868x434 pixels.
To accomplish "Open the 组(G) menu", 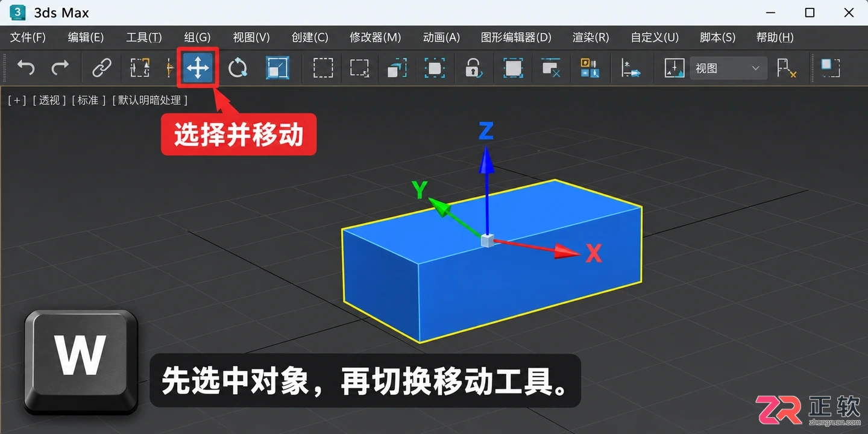I will point(198,37).
